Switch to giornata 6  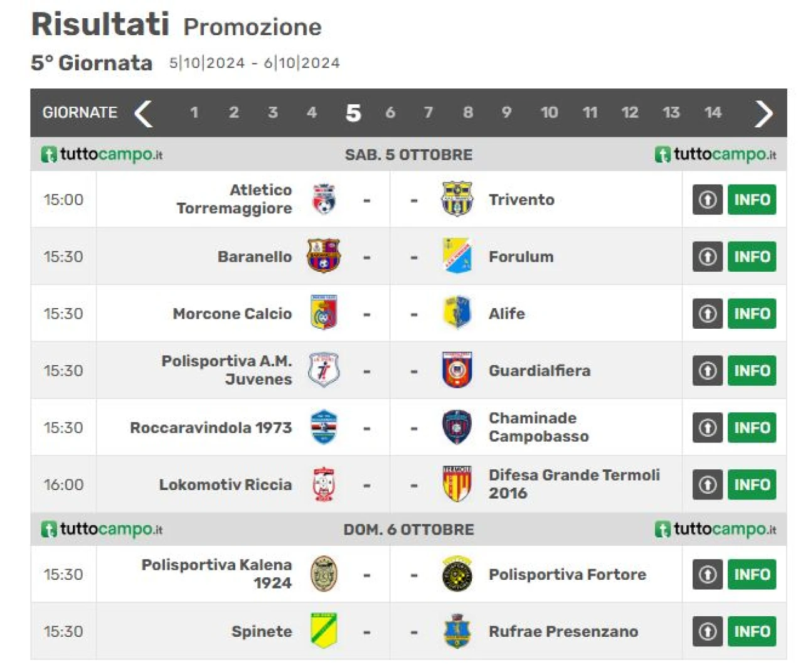tap(390, 113)
